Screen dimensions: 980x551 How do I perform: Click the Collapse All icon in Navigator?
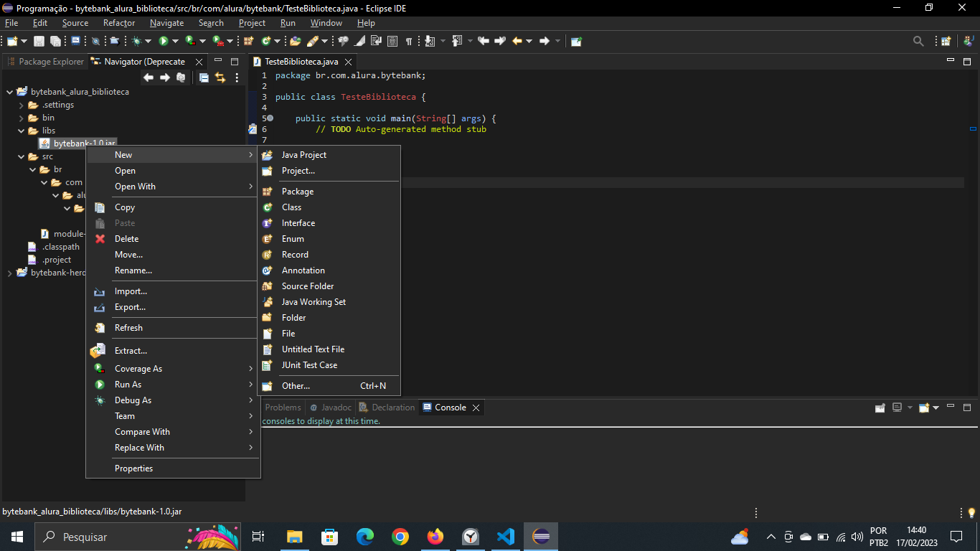pyautogui.click(x=204, y=77)
